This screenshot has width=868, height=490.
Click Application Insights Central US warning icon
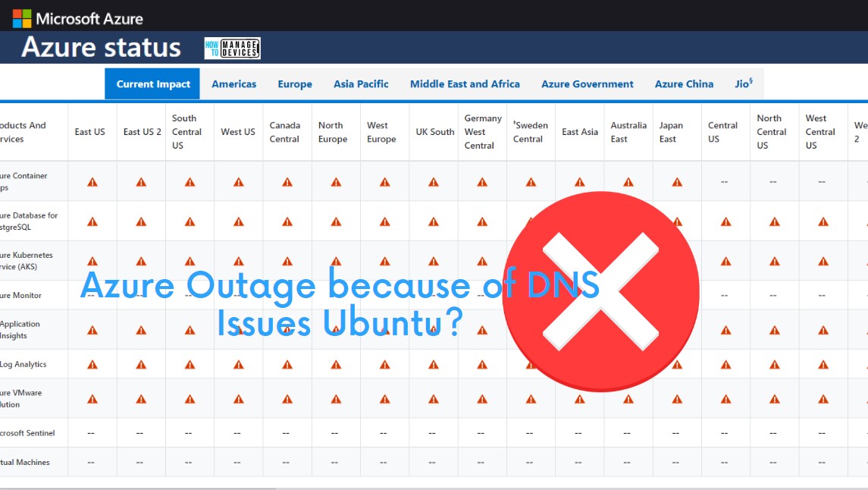coord(725,331)
